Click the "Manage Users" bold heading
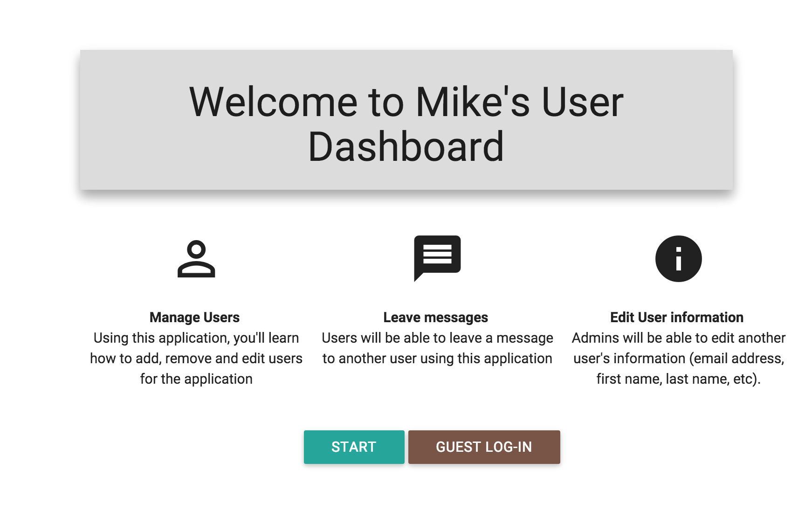Screen dimensions: 812x511 click(194, 318)
